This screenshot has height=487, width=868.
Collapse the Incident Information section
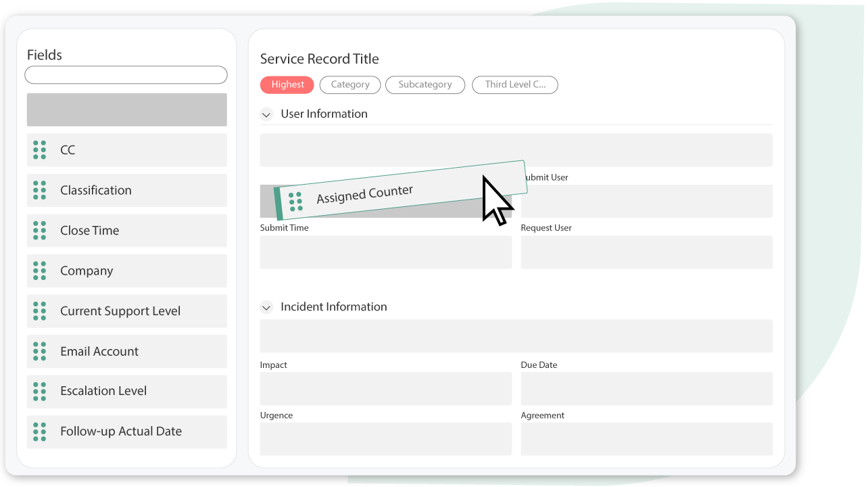coord(266,307)
